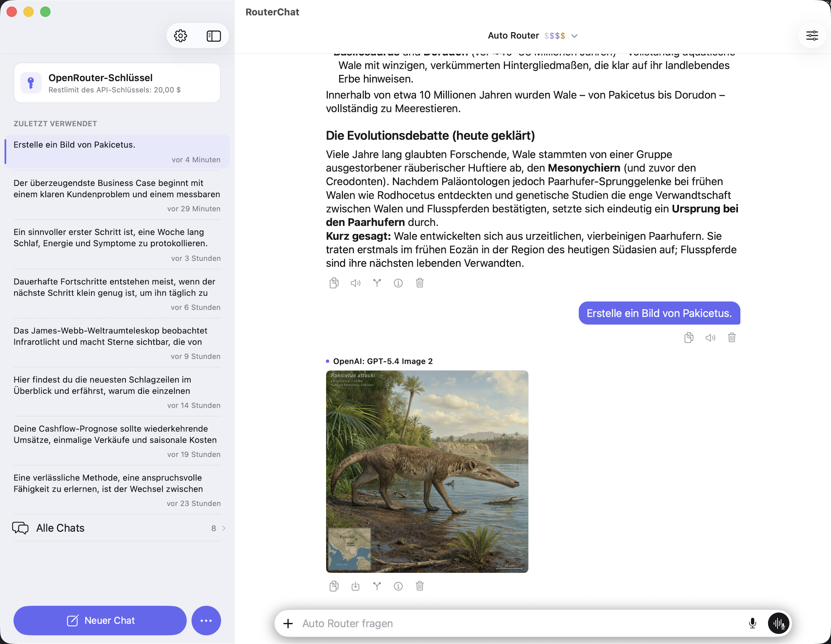Image resolution: width=831 pixels, height=644 pixels.
Task: Open chat about überzeugendste Business Case
Action: tap(117, 196)
